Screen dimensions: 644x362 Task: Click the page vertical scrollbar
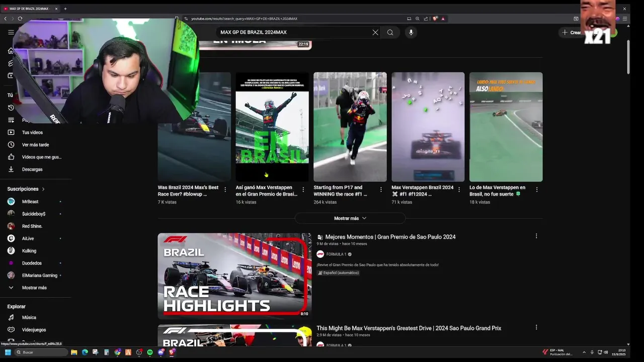tap(628, 56)
